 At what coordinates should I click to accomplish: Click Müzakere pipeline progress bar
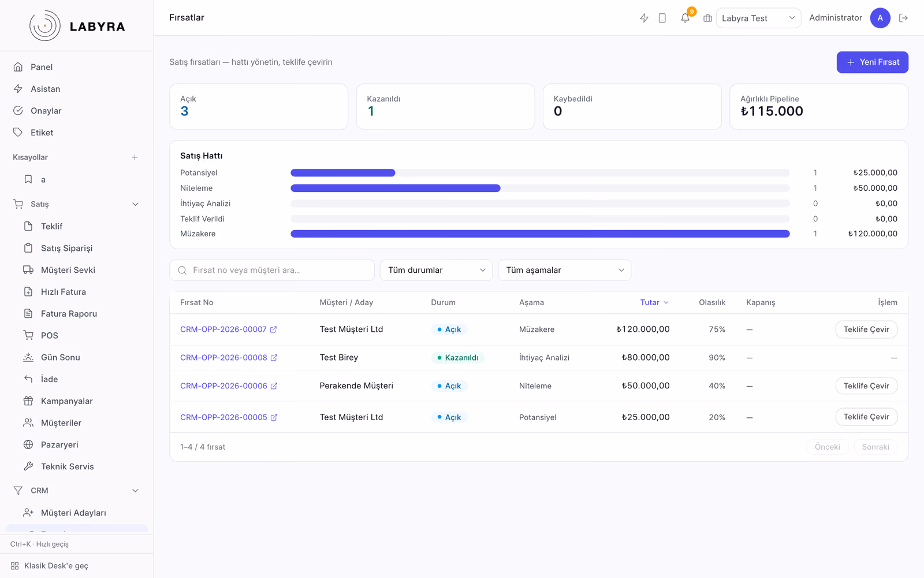click(x=540, y=234)
